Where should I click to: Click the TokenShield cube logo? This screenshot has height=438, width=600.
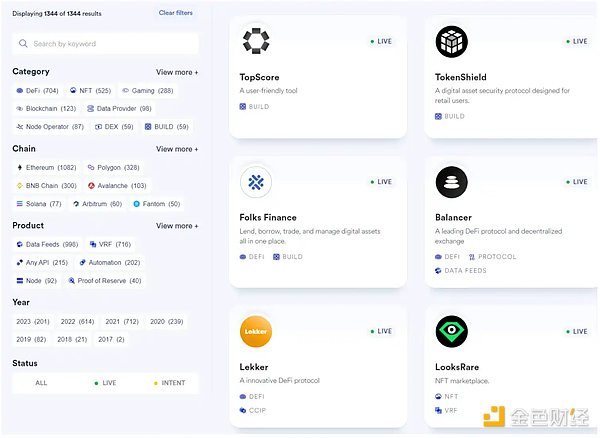tap(451, 41)
